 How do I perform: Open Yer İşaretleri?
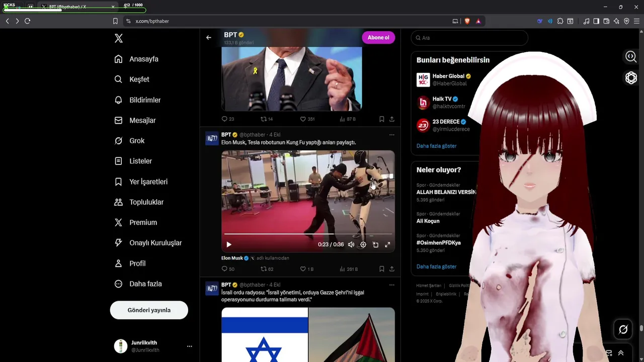tap(141, 182)
